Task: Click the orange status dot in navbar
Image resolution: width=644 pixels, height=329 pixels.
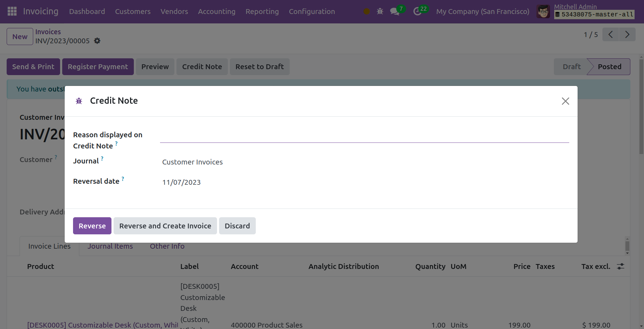Action: point(367,12)
